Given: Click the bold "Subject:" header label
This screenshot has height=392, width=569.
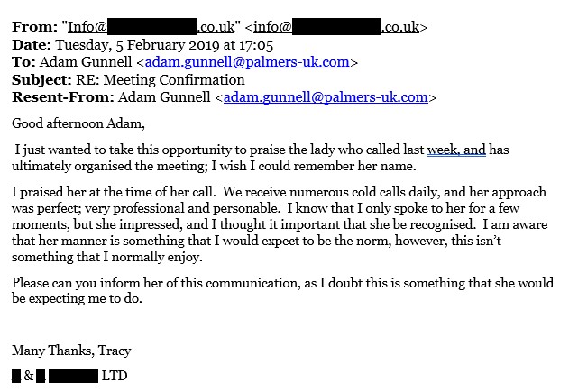Looking at the screenshot, I should pyautogui.click(x=41, y=80).
